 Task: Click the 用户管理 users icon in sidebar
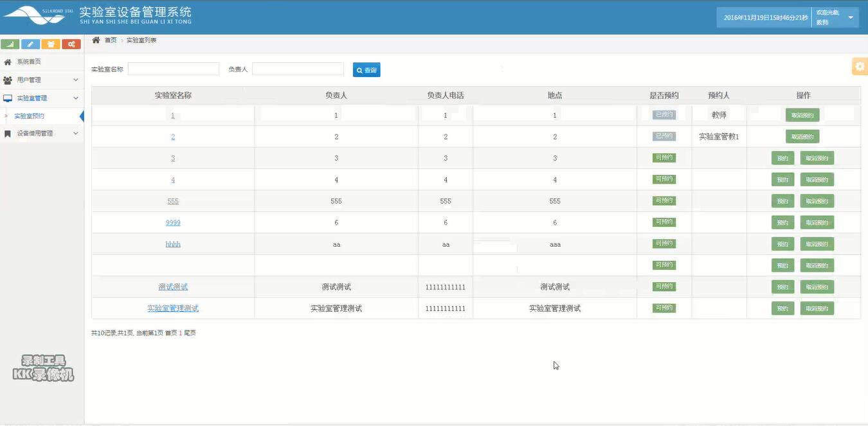[x=9, y=79]
